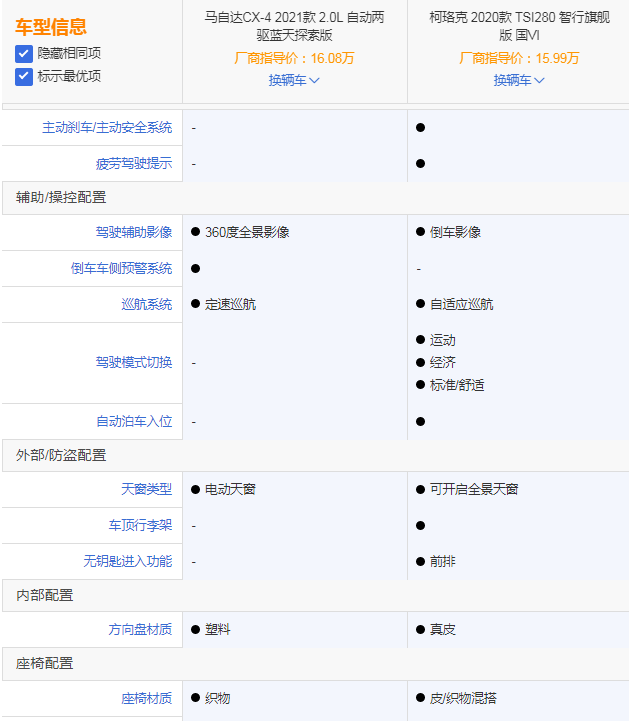The image size is (629, 721).
Task: Click the 马自达CX-4 2021款 model title
Action: [294, 26]
